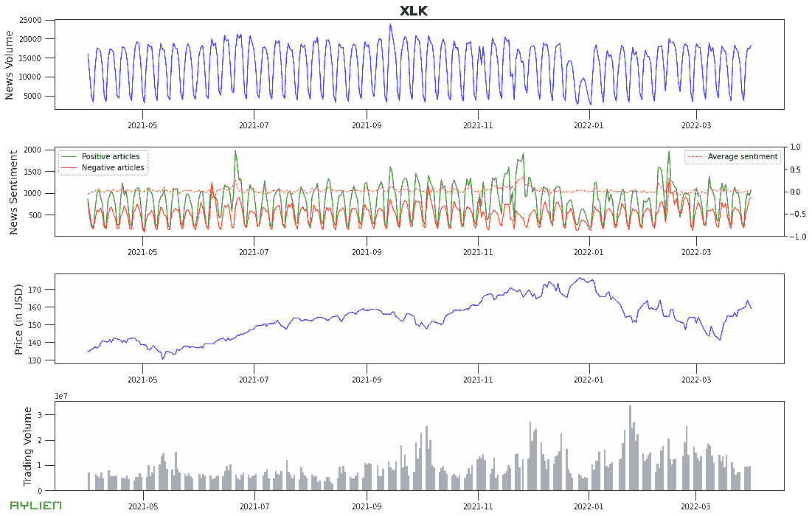Click the 1.0 tick on right sentiment axis
812x516 pixels.
pyautogui.click(x=794, y=147)
